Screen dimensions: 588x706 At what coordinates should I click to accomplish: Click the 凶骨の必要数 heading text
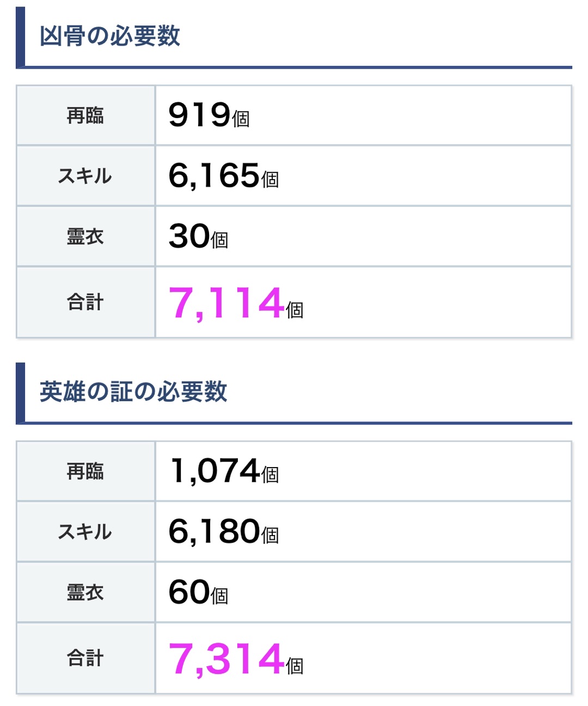coord(109,36)
